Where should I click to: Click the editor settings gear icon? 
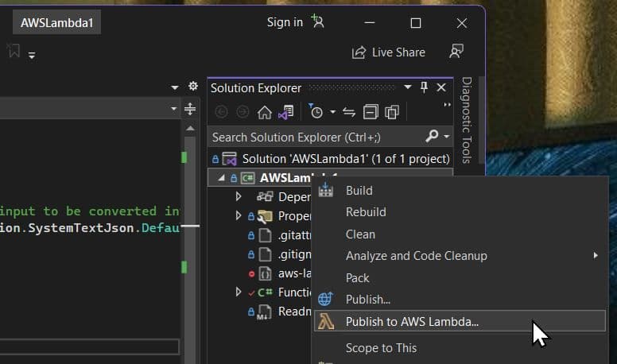click(192, 87)
